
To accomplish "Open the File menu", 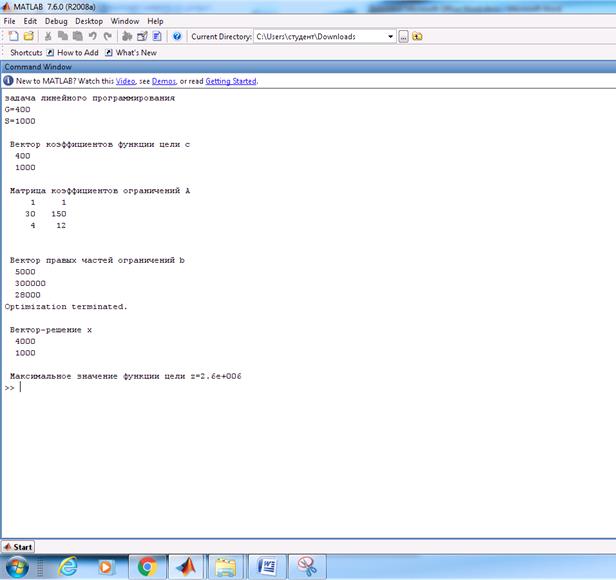I will click(9, 21).
